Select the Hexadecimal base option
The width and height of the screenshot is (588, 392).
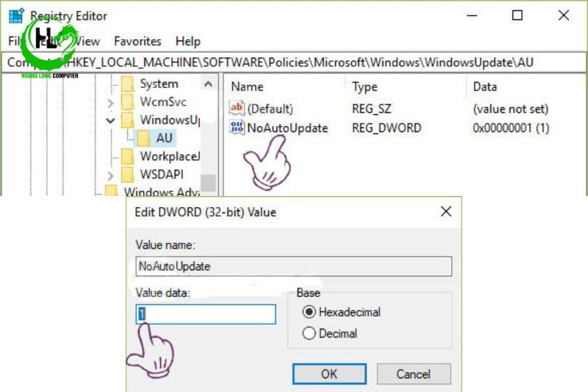point(309,312)
